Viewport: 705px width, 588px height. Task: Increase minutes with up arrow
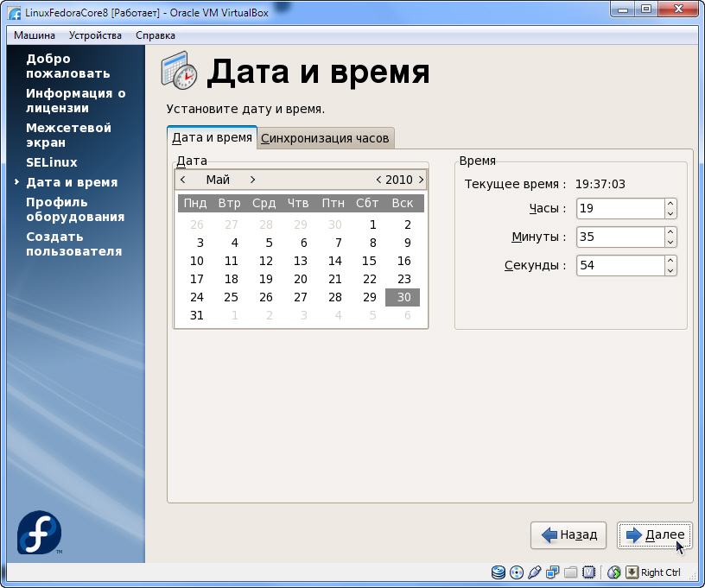670,231
